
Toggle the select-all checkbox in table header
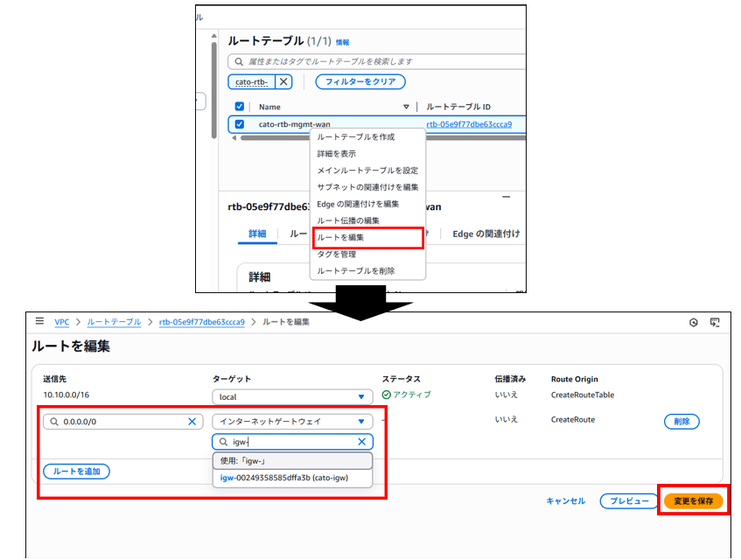click(x=240, y=107)
